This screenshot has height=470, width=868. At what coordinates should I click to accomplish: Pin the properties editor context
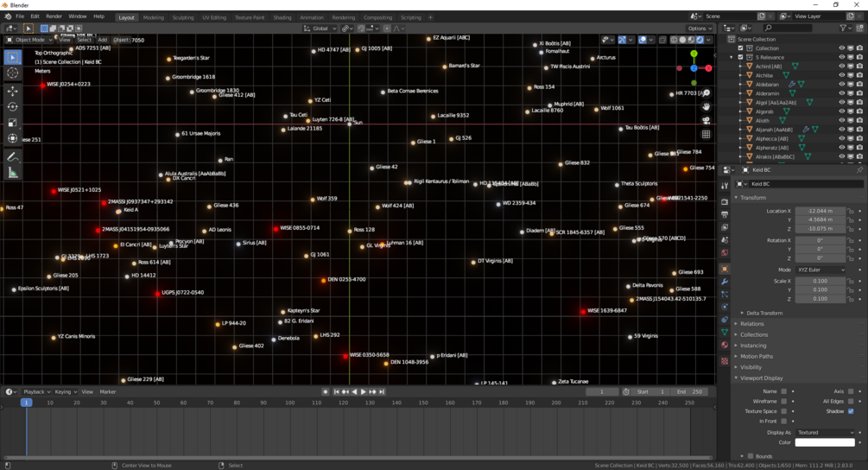(859, 170)
